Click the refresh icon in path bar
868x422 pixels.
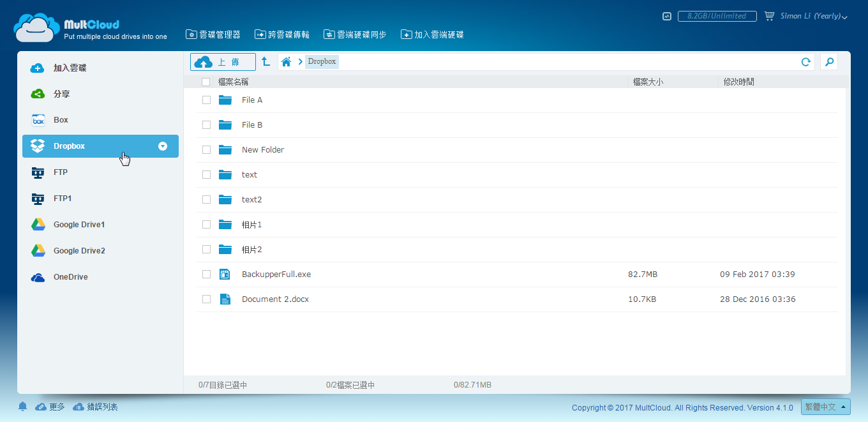pos(806,62)
